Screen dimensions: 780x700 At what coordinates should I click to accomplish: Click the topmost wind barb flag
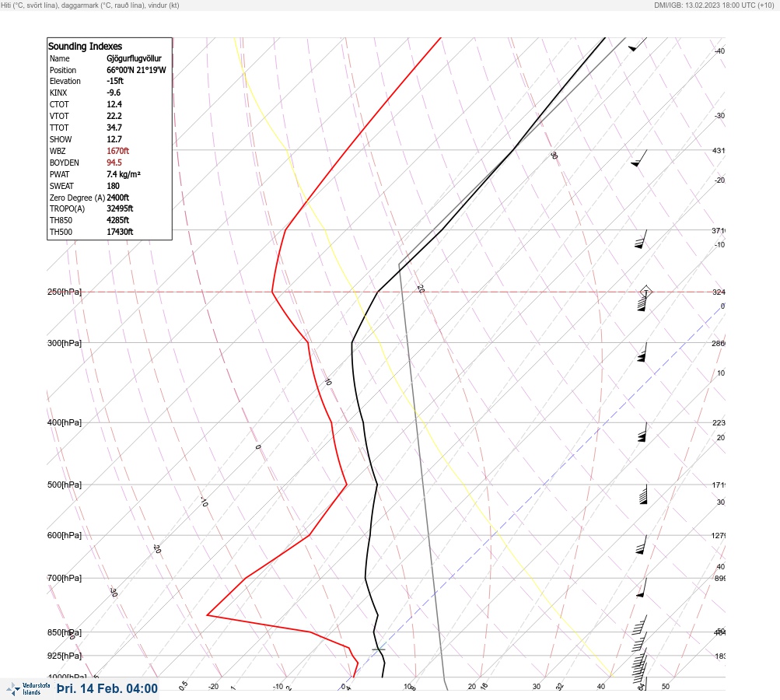click(637, 45)
